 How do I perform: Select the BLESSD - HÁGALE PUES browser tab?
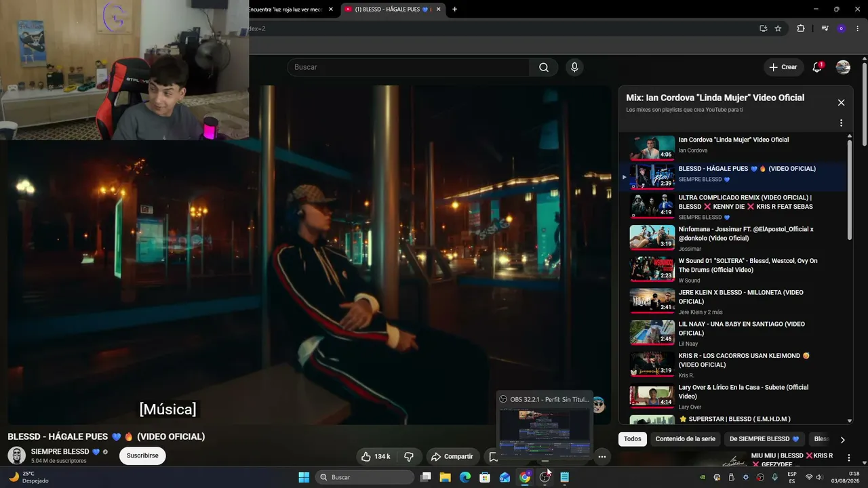tap(393, 9)
